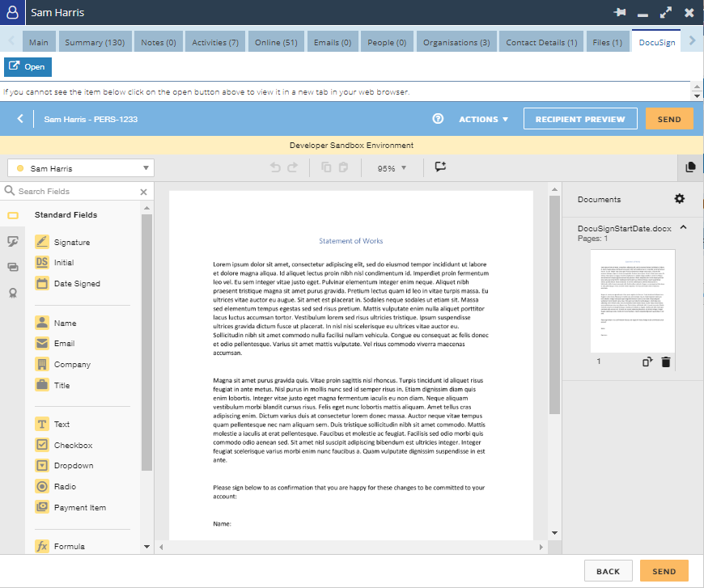Select the Email field

click(55, 344)
